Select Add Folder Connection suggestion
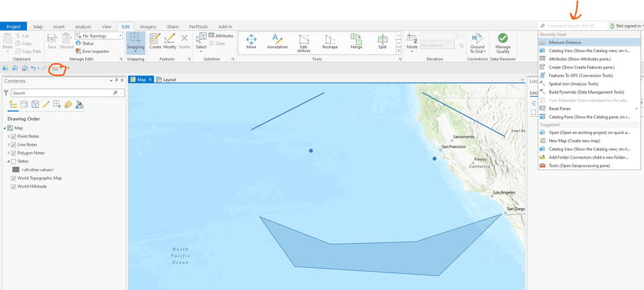 589,157
